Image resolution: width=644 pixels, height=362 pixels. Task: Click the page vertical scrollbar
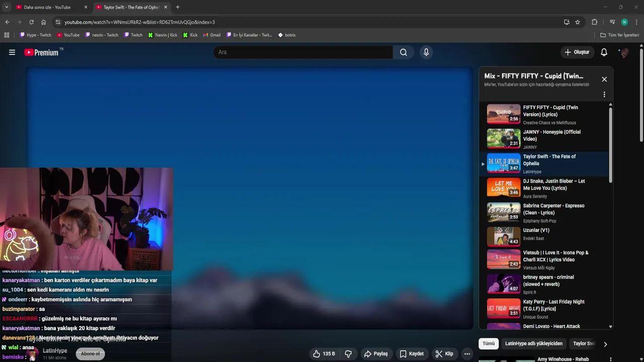coord(641,96)
